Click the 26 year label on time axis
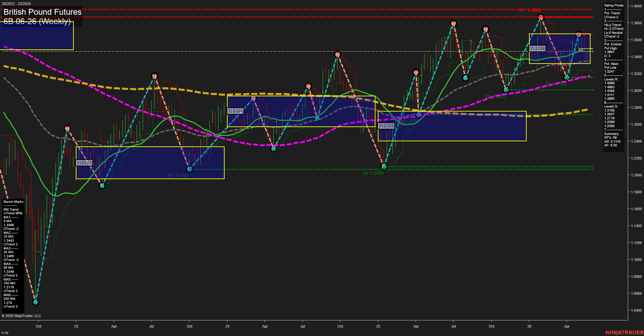The height and width of the screenshot is (336, 644). pos(529,326)
